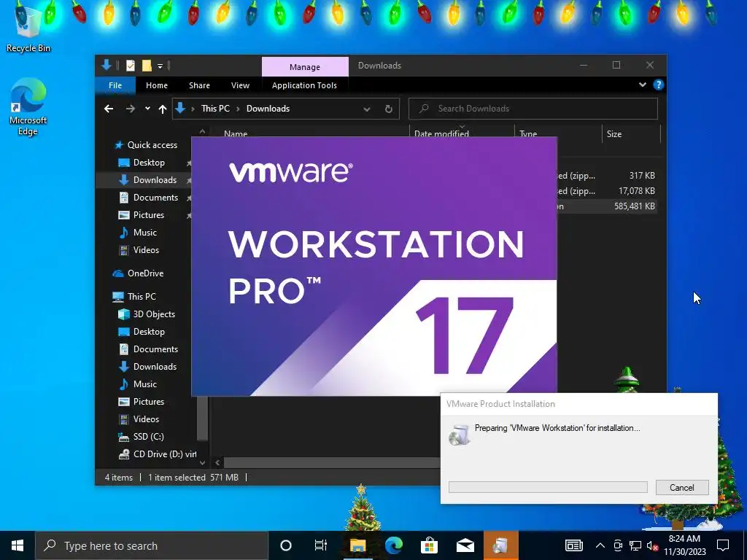The width and height of the screenshot is (747, 560).
Task: Go up one folder level arrow
Action: [163, 109]
